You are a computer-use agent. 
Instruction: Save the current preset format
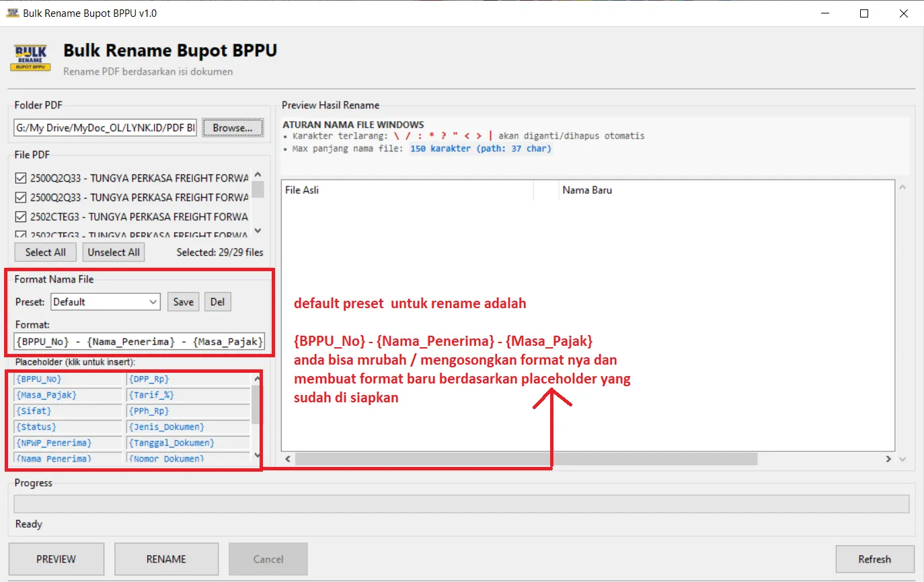[x=183, y=302]
